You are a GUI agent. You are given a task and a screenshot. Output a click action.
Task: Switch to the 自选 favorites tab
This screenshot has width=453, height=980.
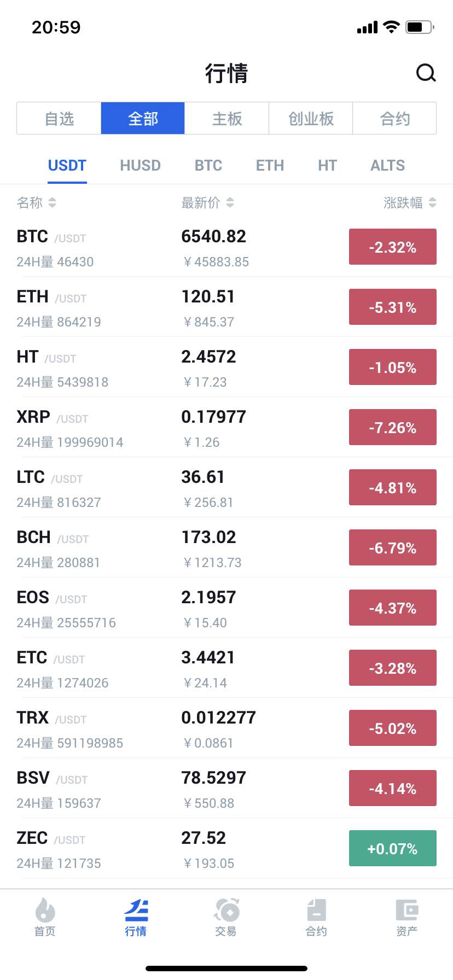click(59, 118)
